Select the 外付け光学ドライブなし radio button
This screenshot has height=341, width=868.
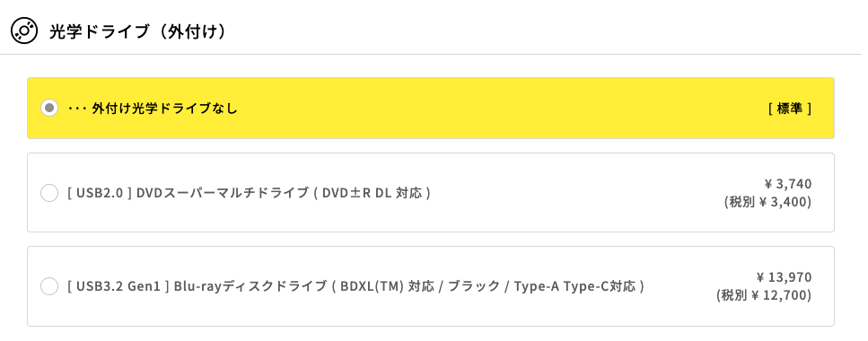(49, 108)
